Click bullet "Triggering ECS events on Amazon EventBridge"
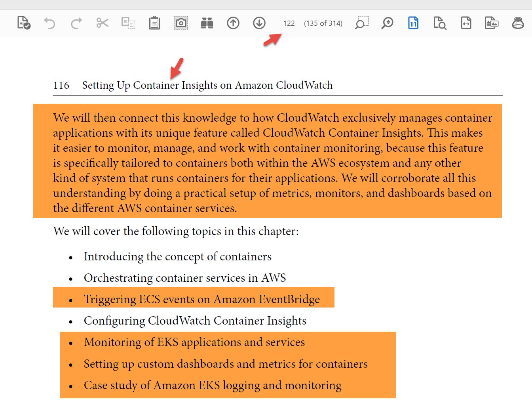Screen dimensions: 532x407 pyautogui.click(x=202, y=299)
